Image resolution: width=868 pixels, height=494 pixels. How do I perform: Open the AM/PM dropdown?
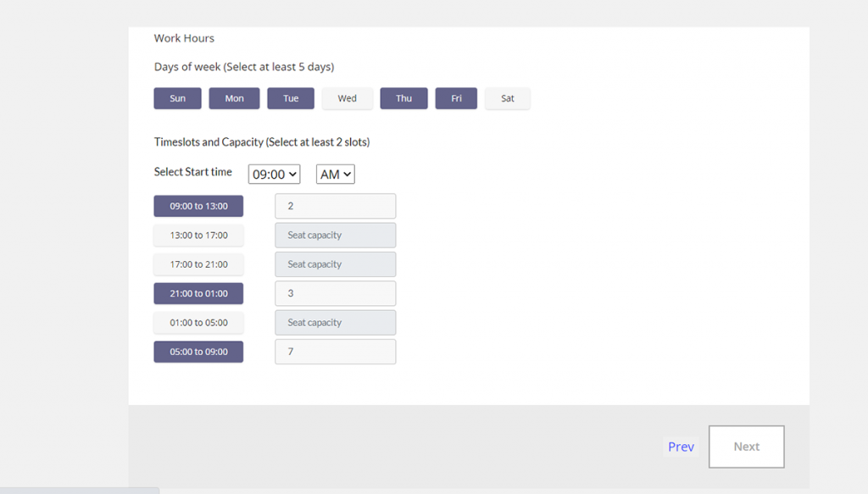click(x=336, y=175)
